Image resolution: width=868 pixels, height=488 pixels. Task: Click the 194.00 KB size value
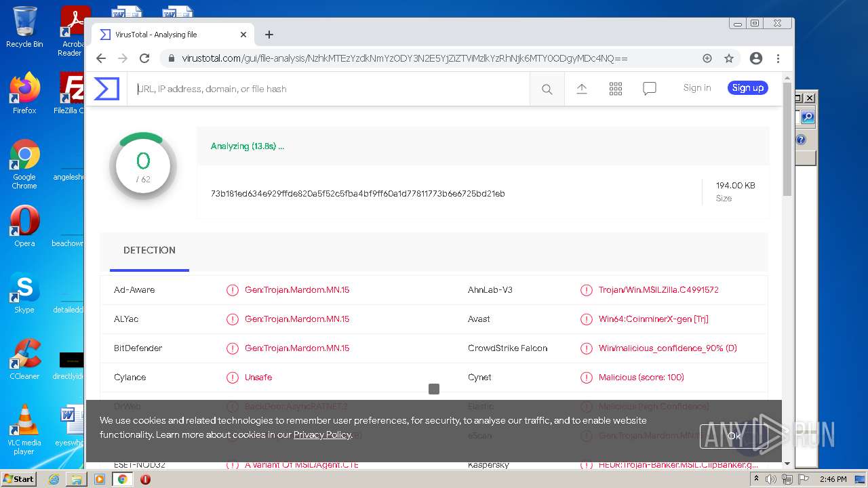click(735, 185)
